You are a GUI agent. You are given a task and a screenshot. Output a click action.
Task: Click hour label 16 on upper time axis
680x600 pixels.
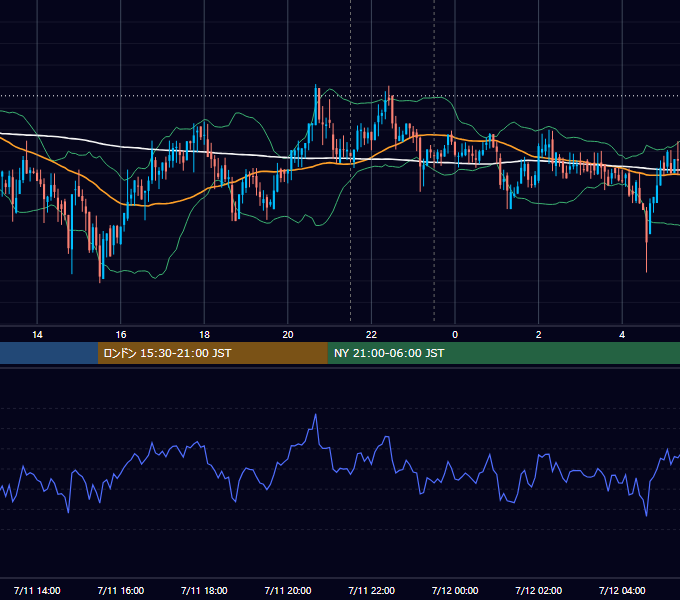pos(121,335)
